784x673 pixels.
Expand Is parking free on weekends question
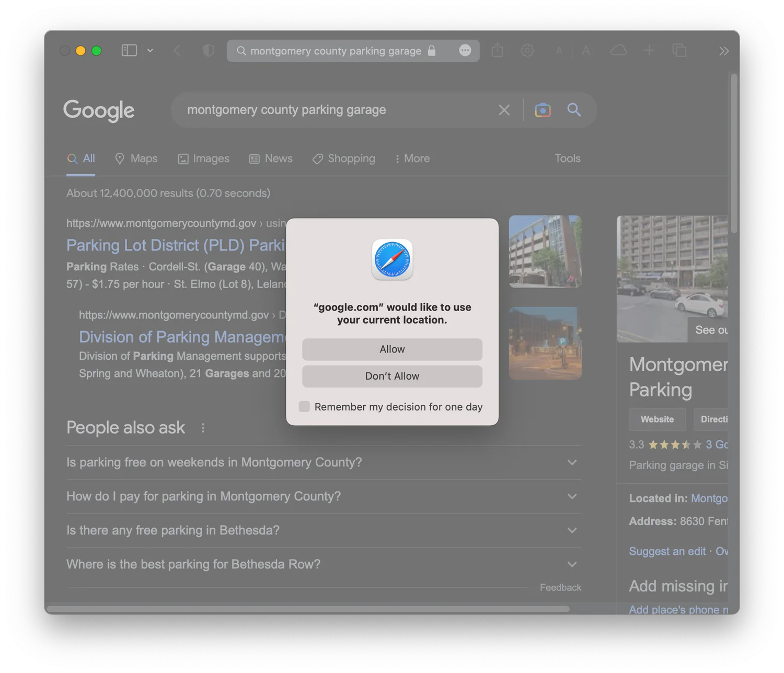click(324, 462)
